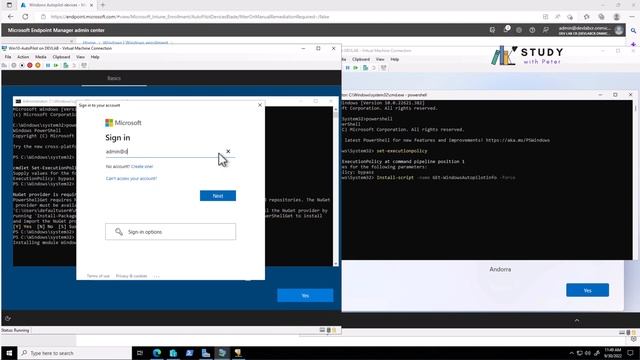The width and height of the screenshot is (640, 360).
Task: Click the taskbar 'Type here to search' box
Action: 75,353
